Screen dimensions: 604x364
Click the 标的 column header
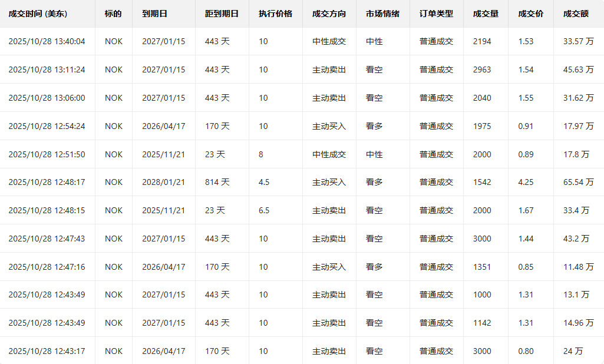113,14
